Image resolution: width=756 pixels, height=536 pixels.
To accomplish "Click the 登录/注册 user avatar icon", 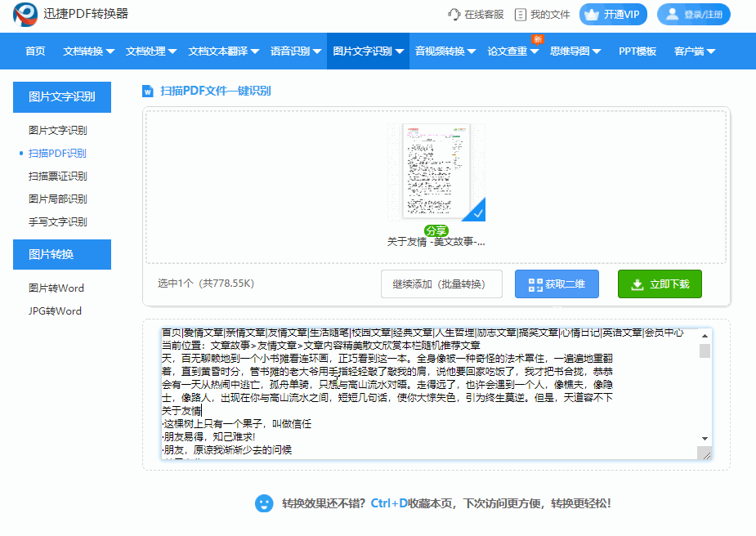I will click(672, 15).
